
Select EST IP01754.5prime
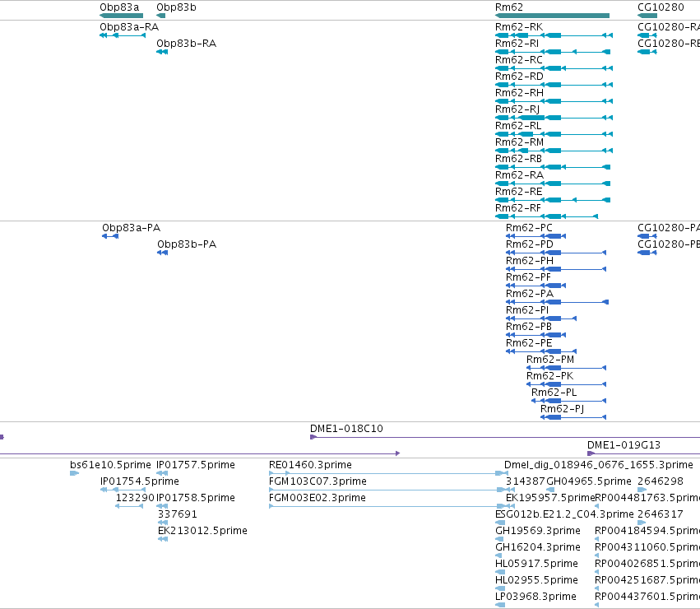139,481
